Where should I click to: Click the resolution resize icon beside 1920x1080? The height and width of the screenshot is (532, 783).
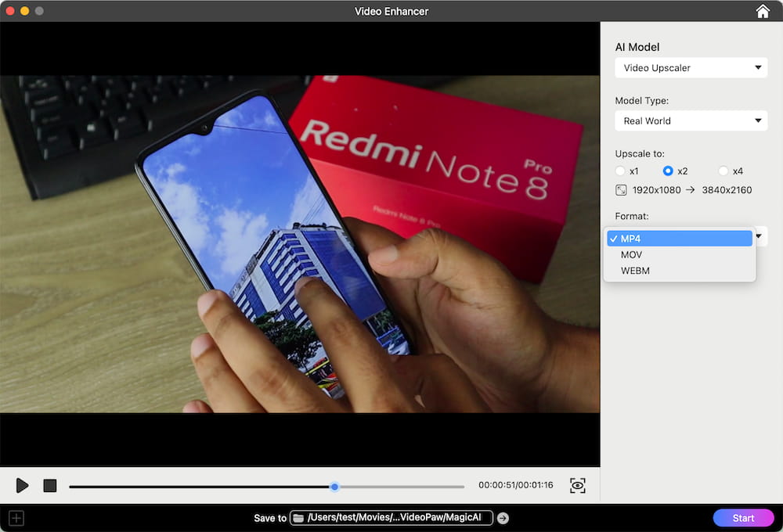621,189
